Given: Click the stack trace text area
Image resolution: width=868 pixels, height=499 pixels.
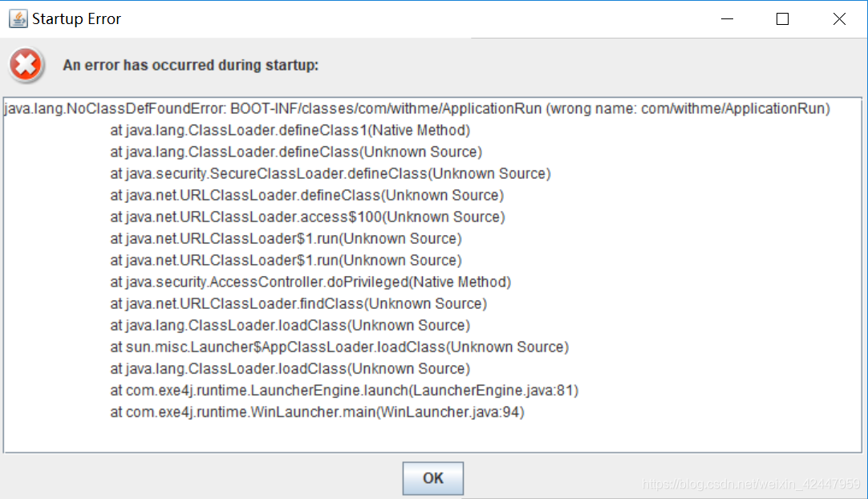Looking at the screenshot, I should 433,273.
